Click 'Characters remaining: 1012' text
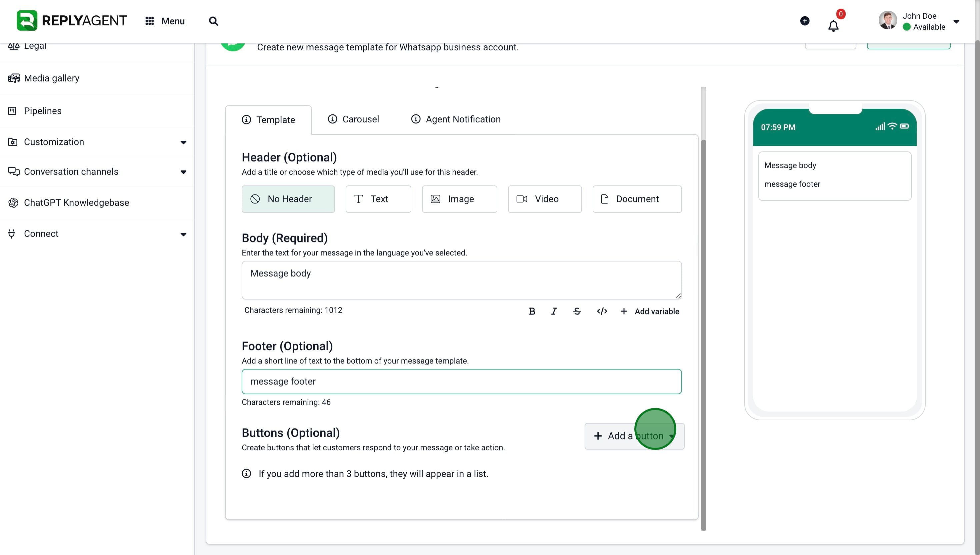This screenshot has width=980, height=555. [x=293, y=310]
